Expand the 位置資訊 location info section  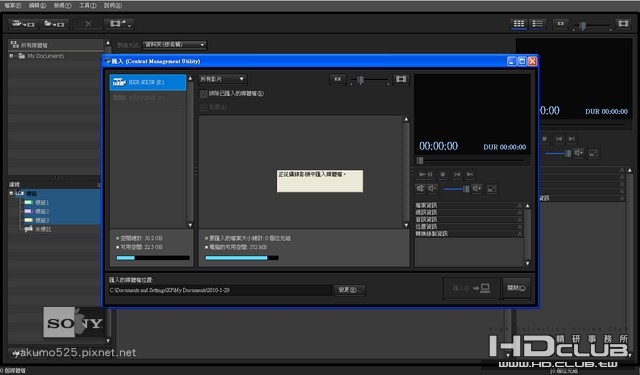pyautogui.click(x=469, y=226)
